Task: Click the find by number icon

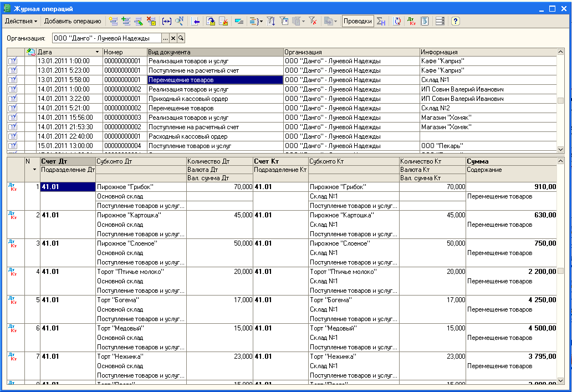Action: click(180, 21)
